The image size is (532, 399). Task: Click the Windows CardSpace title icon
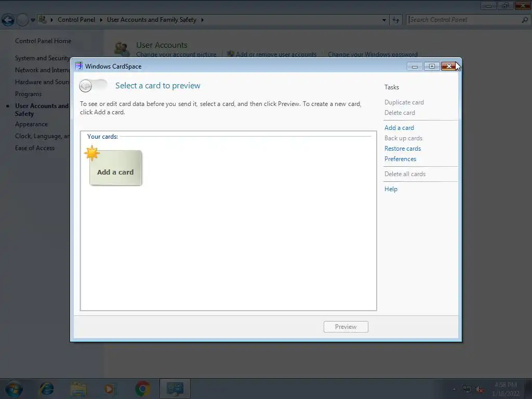(x=79, y=66)
